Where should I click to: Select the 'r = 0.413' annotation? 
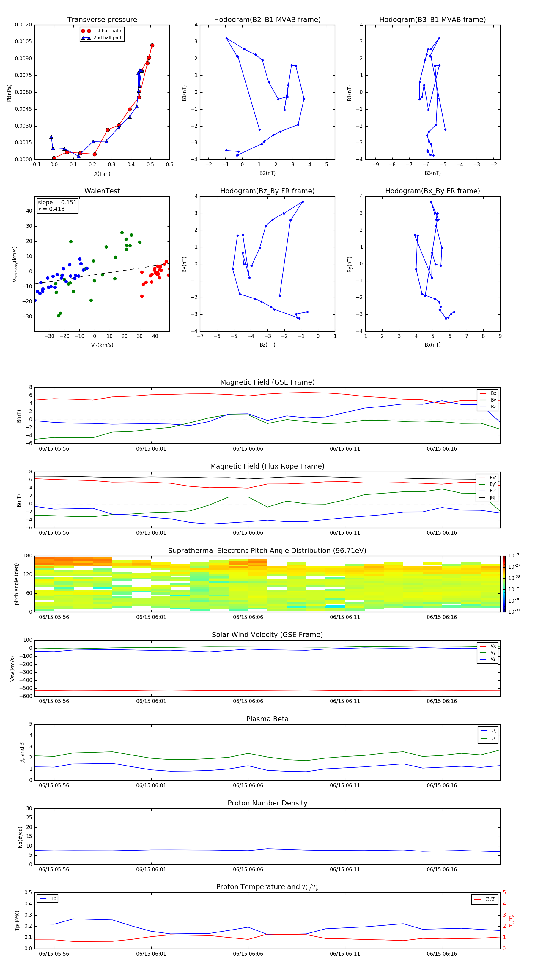pos(51,209)
